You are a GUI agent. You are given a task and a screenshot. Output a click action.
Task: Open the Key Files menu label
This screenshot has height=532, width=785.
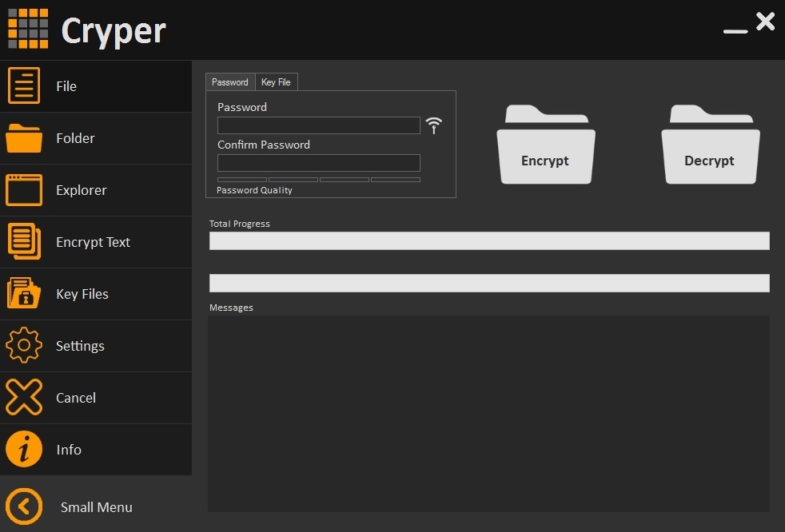tap(82, 294)
